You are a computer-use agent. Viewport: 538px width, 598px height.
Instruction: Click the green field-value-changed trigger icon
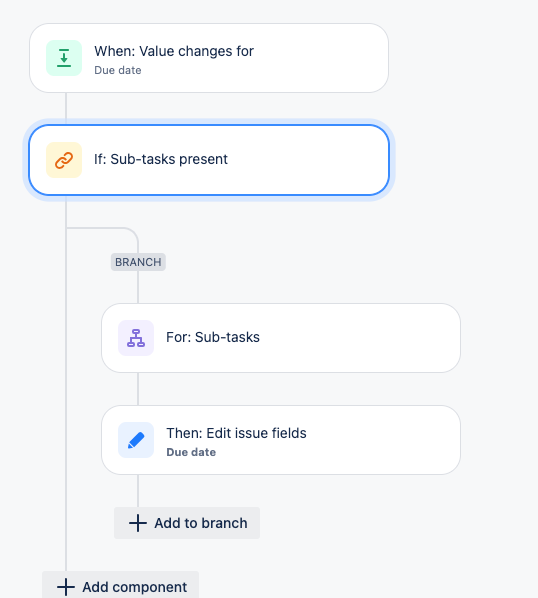(x=64, y=58)
